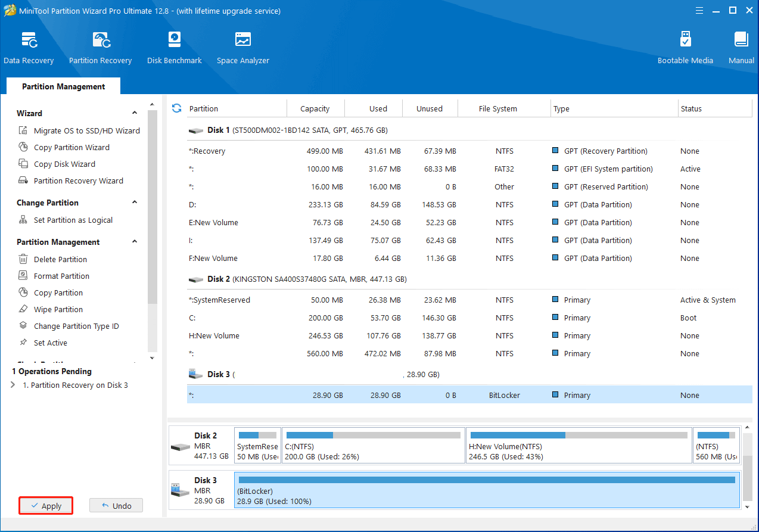The width and height of the screenshot is (759, 532).
Task: Select Disk 2 MBR in the disk map
Action: (201, 446)
